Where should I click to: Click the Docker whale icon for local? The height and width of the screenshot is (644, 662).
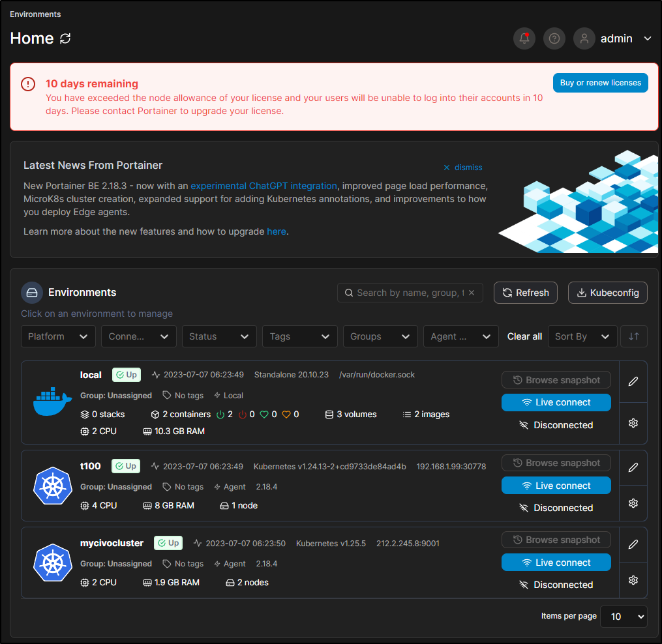(52, 402)
